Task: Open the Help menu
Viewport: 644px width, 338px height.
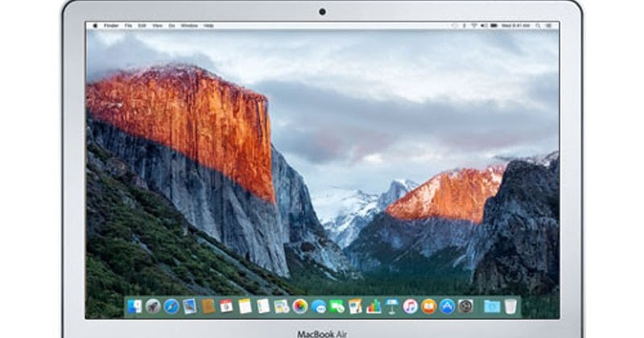Action: [x=208, y=26]
